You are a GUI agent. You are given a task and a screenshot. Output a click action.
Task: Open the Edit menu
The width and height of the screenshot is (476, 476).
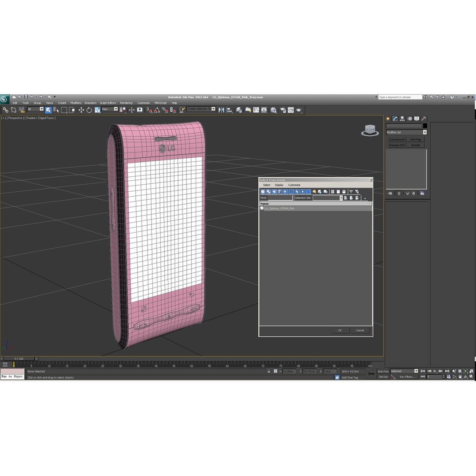pyautogui.click(x=15, y=103)
